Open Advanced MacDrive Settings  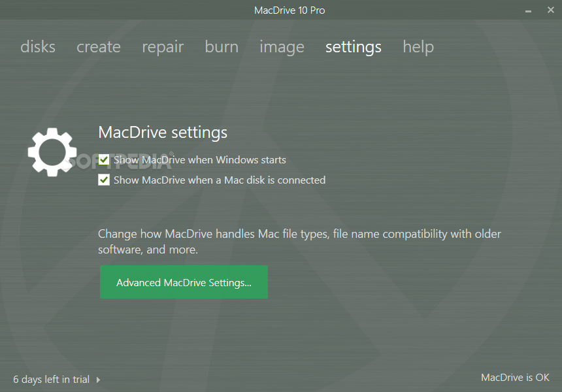pyautogui.click(x=184, y=282)
